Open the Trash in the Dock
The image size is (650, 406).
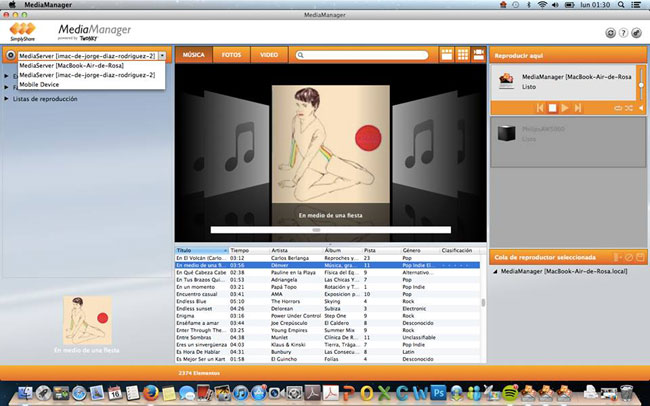tap(626, 392)
